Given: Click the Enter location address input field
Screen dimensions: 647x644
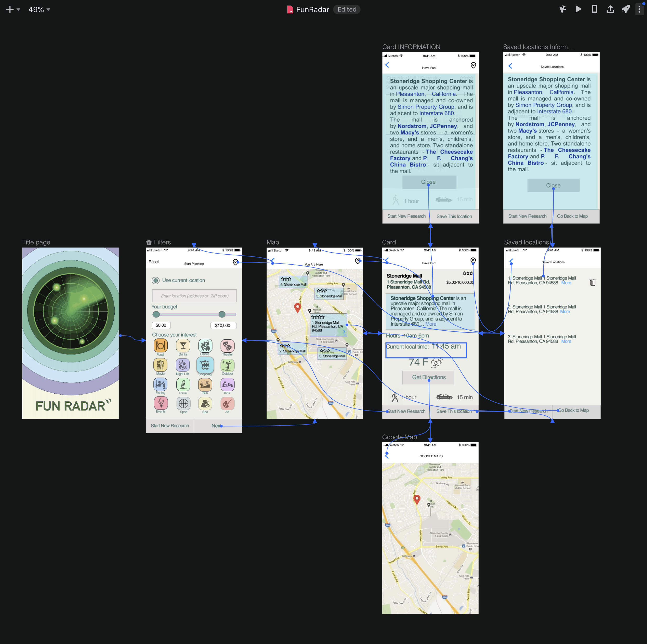Looking at the screenshot, I should coord(194,296).
